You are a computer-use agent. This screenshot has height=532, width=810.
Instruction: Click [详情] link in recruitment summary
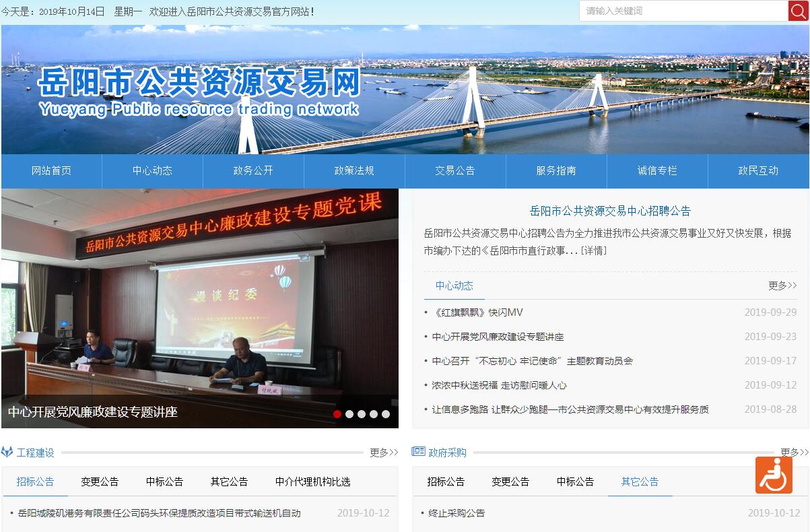(x=593, y=251)
